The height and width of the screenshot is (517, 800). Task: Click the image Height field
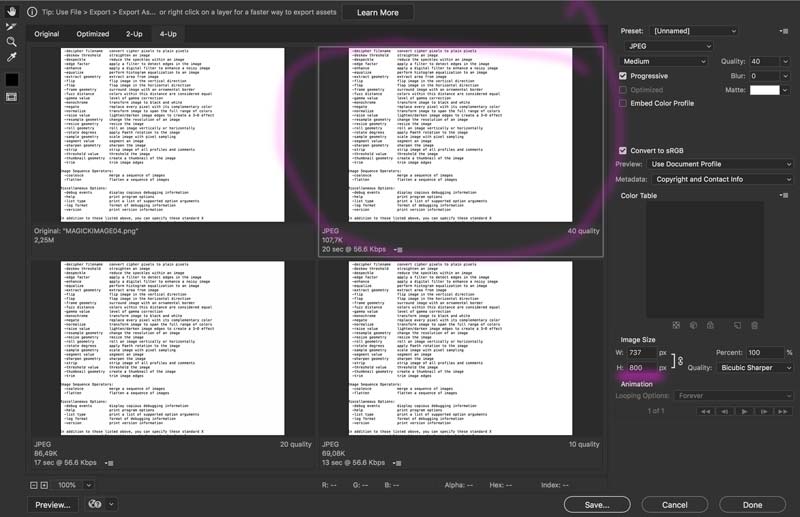(641, 367)
